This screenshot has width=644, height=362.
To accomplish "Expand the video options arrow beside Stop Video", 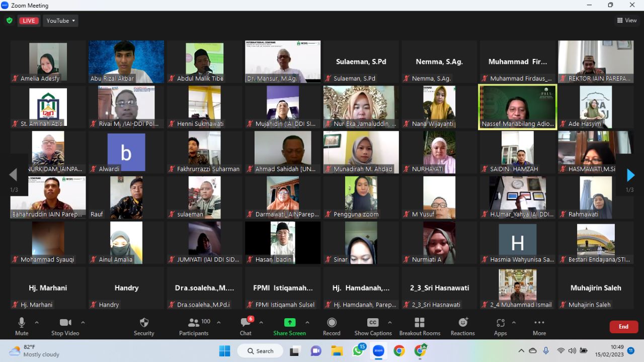I will tap(83, 322).
